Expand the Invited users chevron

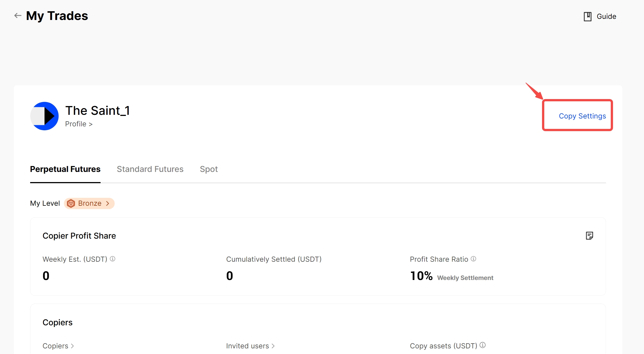273,346
